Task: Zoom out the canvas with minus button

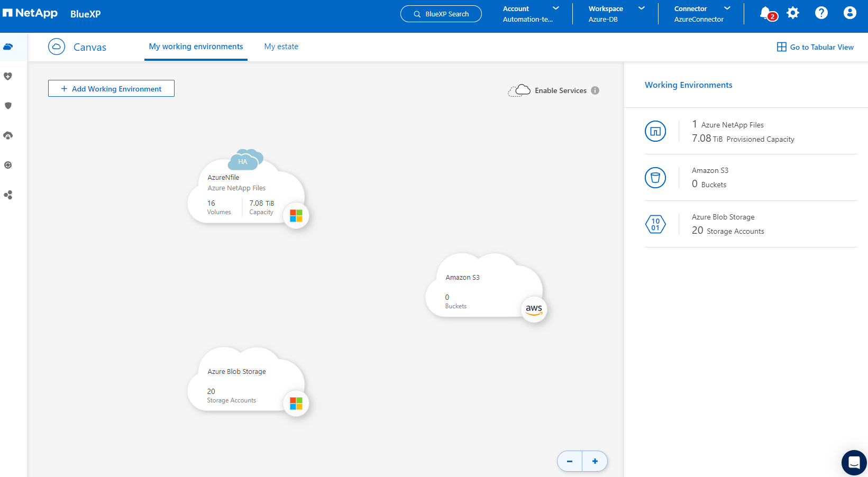Action: (x=570, y=461)
